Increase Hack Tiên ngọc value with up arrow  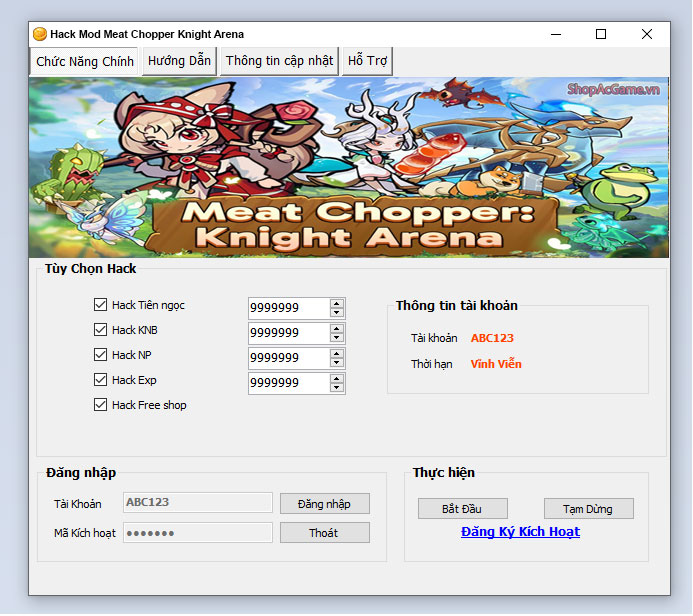[337, 303]
